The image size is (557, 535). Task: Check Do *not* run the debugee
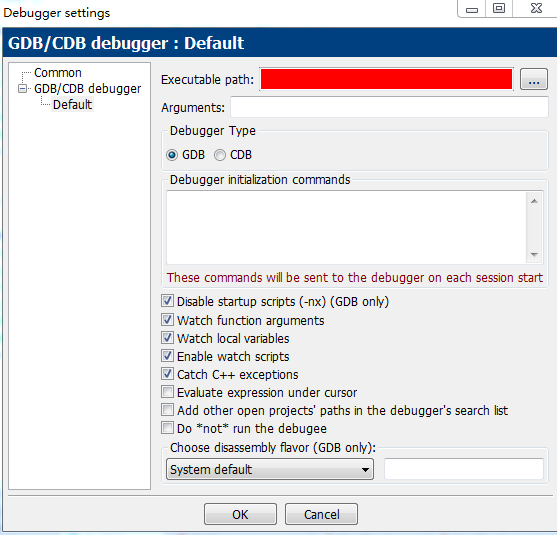point(167,428)
